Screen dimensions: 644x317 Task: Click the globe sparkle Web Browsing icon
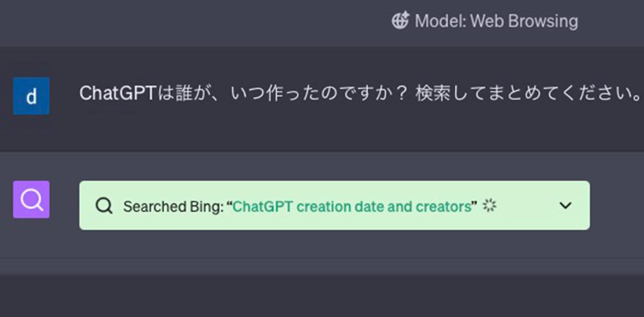[x=400, y=21]
